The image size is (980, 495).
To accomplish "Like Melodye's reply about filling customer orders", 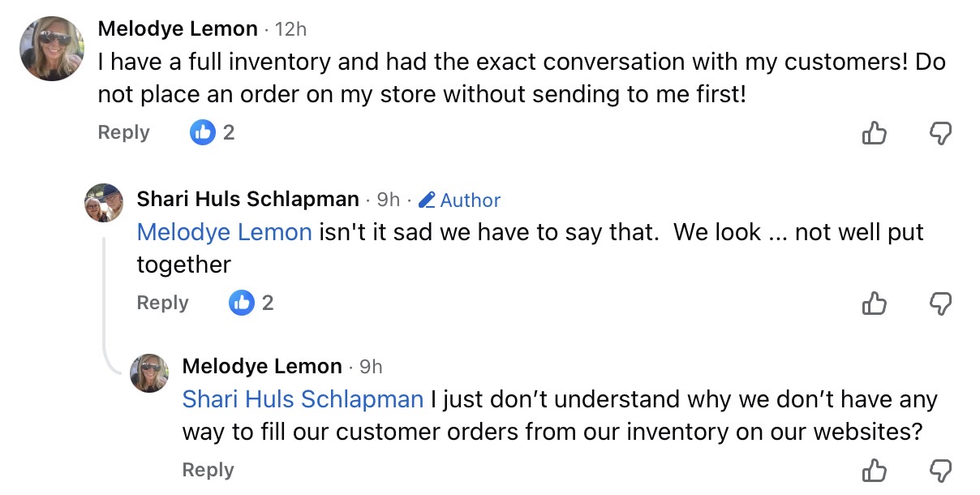I will (874, 471).
